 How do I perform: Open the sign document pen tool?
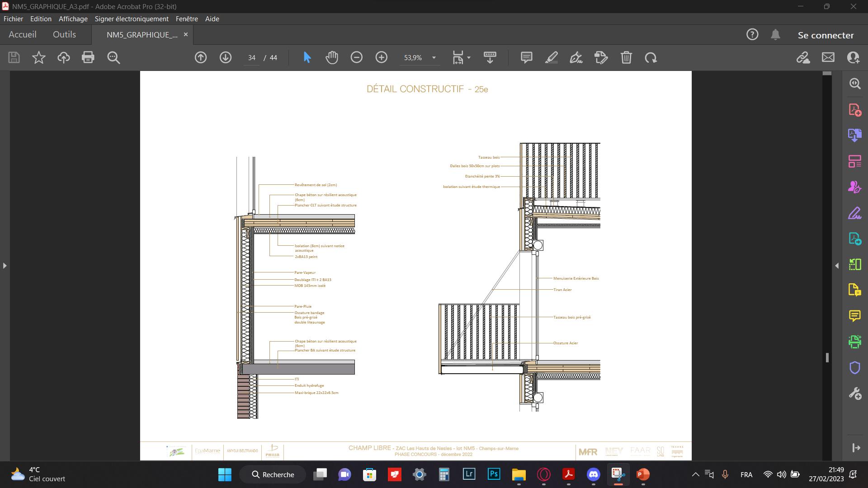pyautogui.click(x=576, y=57)
